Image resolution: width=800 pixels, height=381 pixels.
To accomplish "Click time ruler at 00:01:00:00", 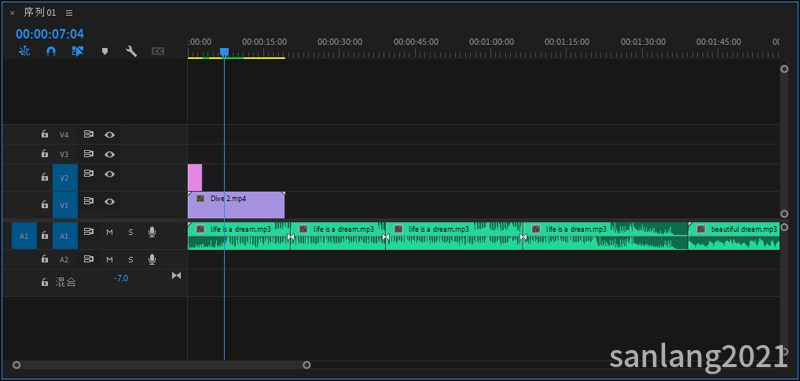I will (x=491, y=42).
